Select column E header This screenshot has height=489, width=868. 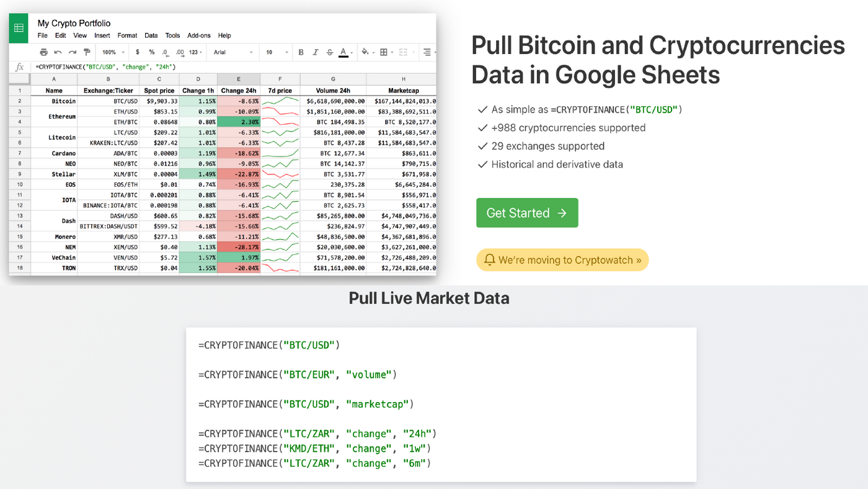[x=239, y=79]
